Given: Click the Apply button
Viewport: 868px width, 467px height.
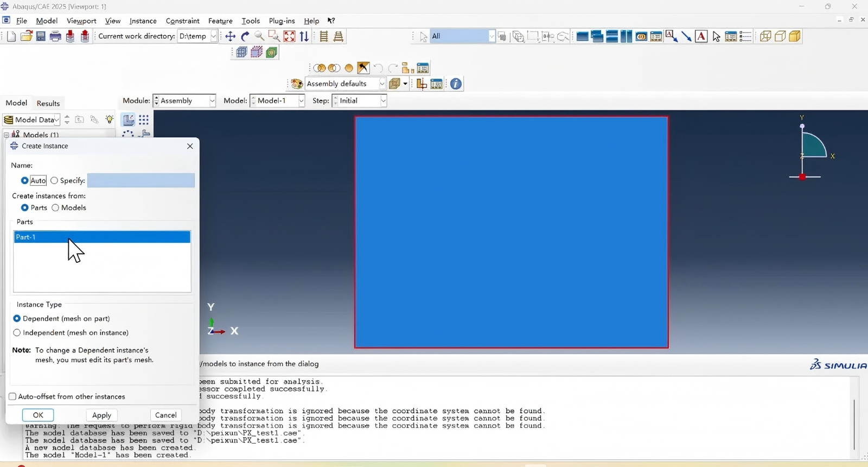Looking at the screenshot, I should click(x=101, y=415).
